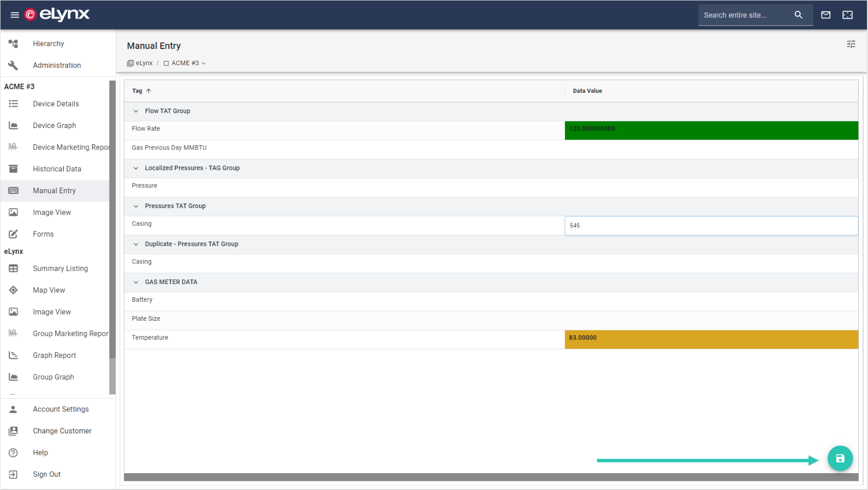868x490 pixels.
Task: Click the Battery tag row
Action: click(491, 301)
